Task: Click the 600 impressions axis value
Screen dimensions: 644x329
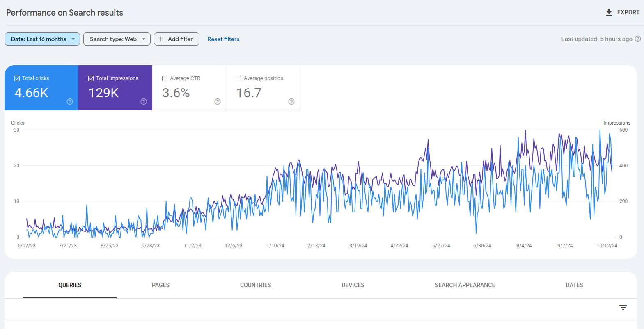Action: pyautogui.click(x=623, y=130)
